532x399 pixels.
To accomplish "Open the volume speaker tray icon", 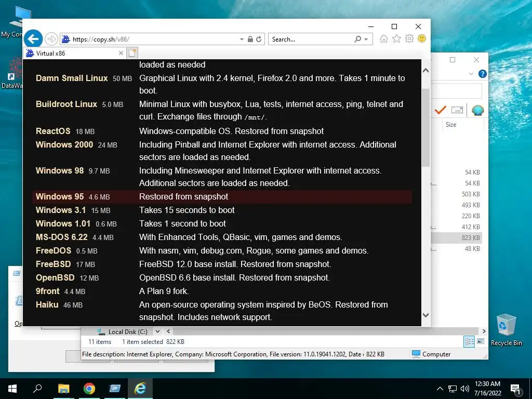I will 465,389.
